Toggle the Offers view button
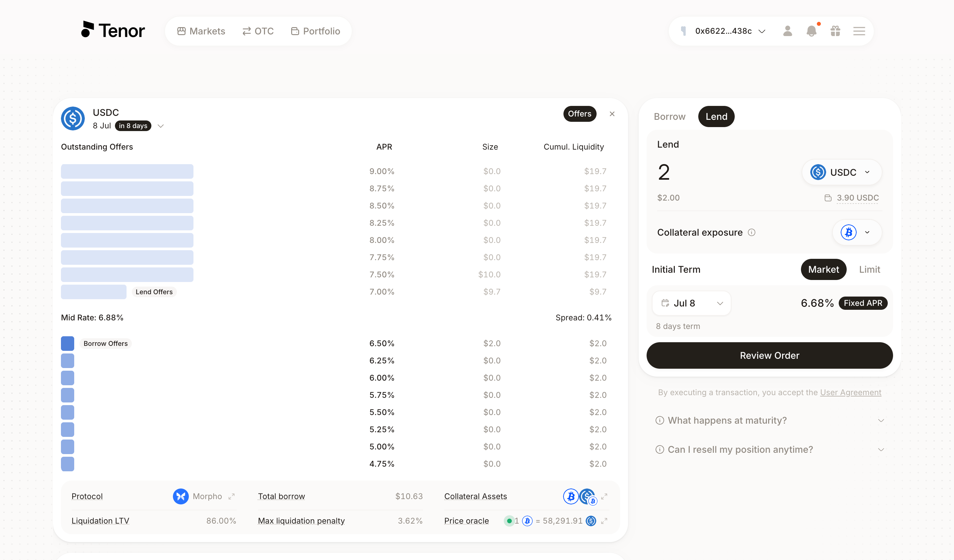Image resolution: width=954 pixels, height=560 pixels. point(580,114)
